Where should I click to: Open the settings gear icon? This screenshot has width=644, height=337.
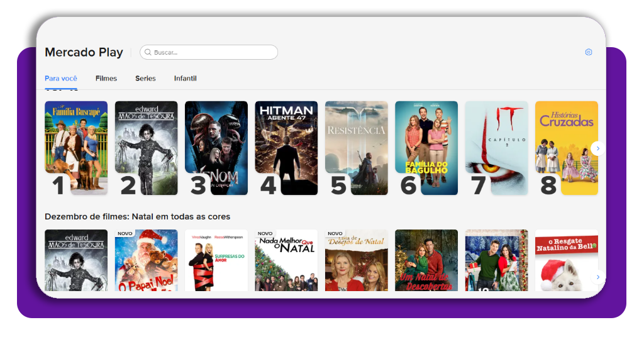[x=589, y=52]
